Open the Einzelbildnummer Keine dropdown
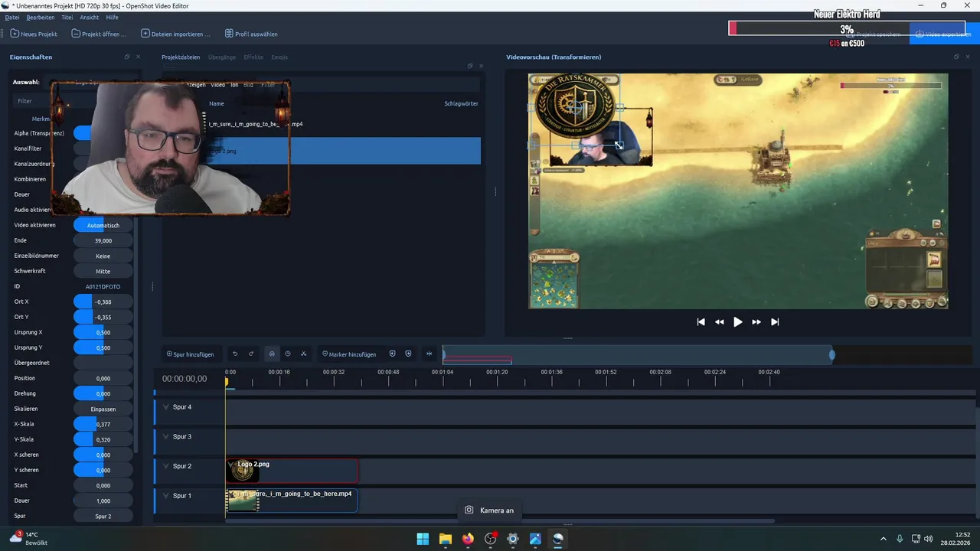The image size is (980, 551). [x=103, y=256]
